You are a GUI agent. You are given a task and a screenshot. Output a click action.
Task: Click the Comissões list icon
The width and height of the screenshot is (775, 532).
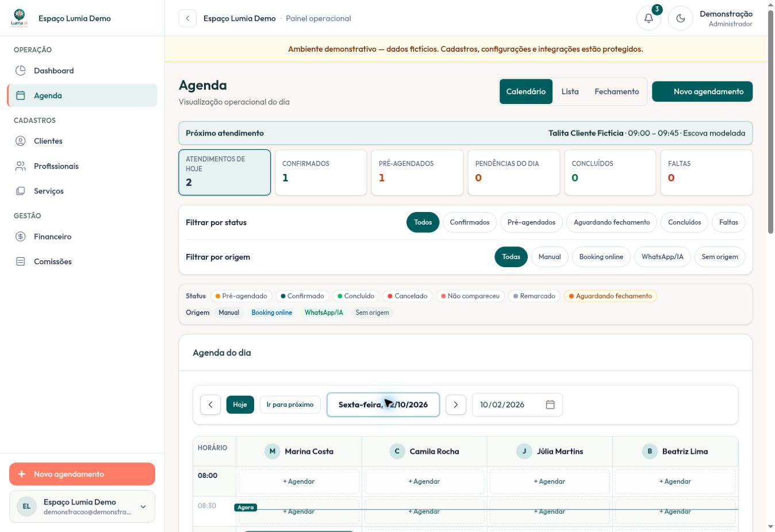(x=21, y=261)
